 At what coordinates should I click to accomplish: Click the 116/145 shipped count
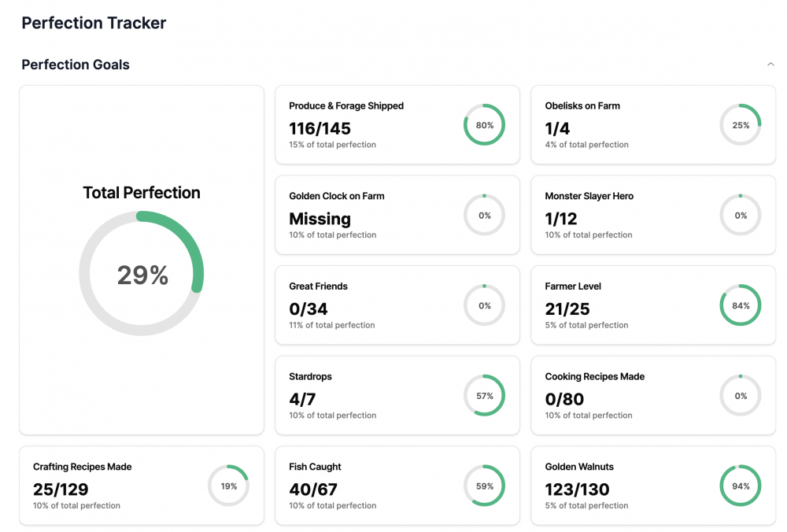[x=320, y=128]
